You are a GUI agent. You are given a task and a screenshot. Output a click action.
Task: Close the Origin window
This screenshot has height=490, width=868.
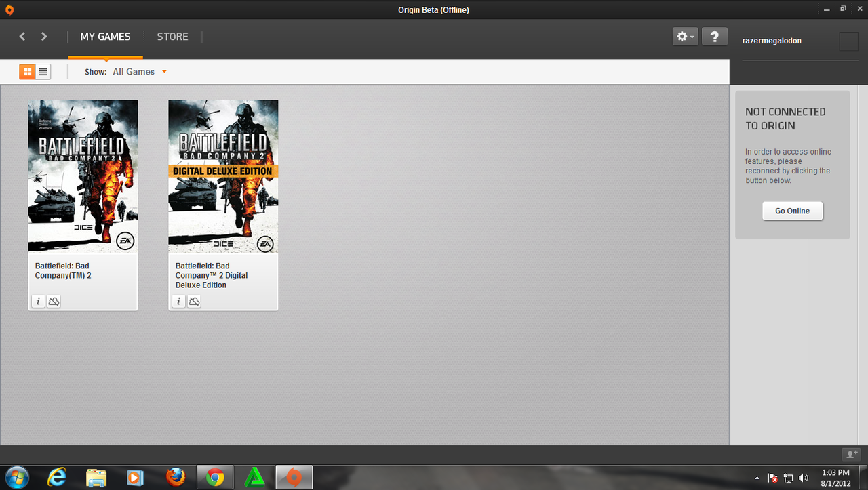[859, 9]
